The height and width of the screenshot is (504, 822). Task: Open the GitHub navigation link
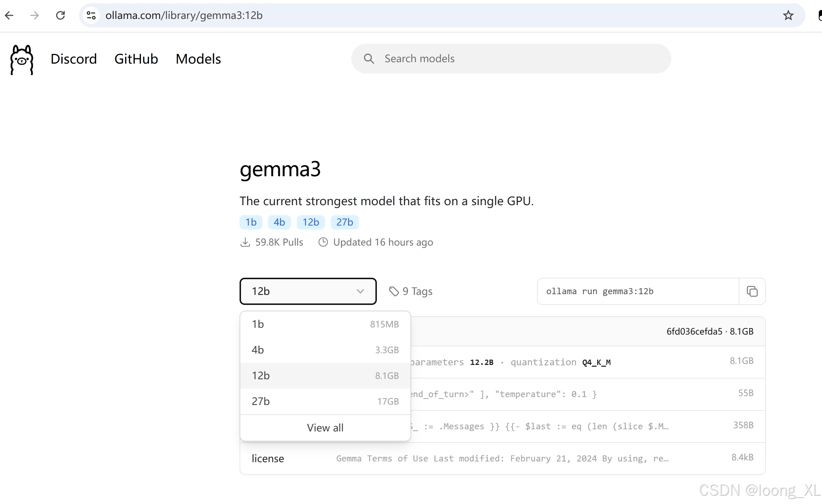pos(136,59)
